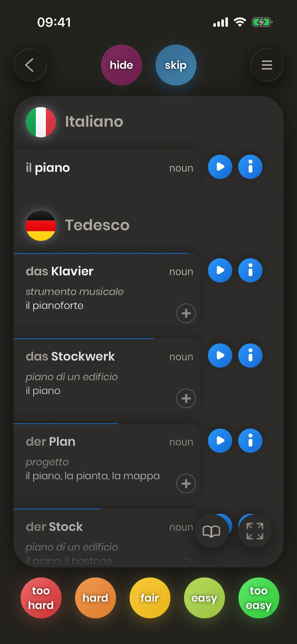
Task: Open info for das Stockwerk
Action: point(250,356)
